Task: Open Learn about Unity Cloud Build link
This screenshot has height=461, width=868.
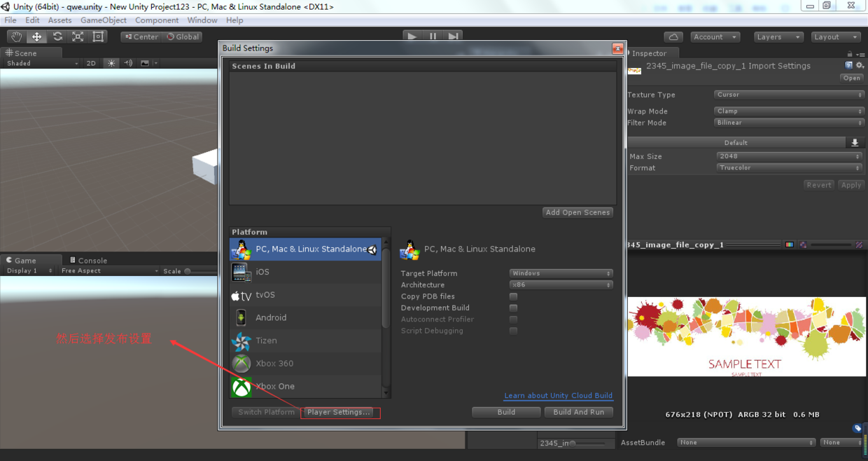Action: coord(558,396)
